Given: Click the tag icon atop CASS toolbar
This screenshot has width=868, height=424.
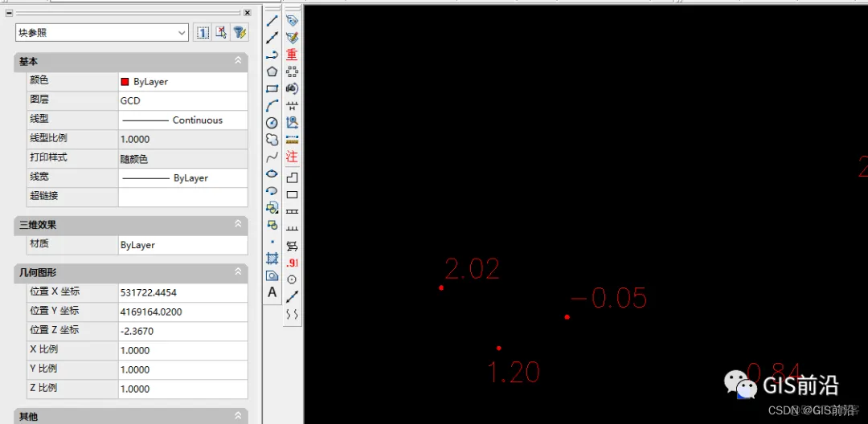Looking at the screenshot, I should (292, 21).
